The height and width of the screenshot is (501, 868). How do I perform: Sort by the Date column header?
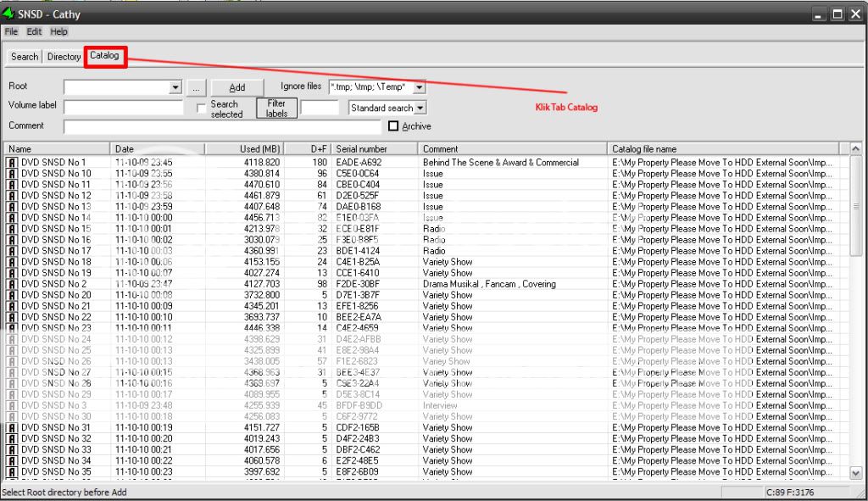(x=158, y=149)
